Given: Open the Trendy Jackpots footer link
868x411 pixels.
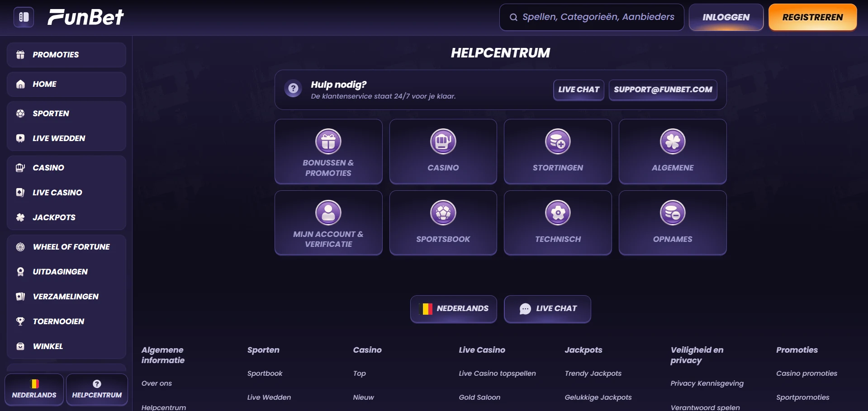Looking at the screenshot, I should coord(593,373).
